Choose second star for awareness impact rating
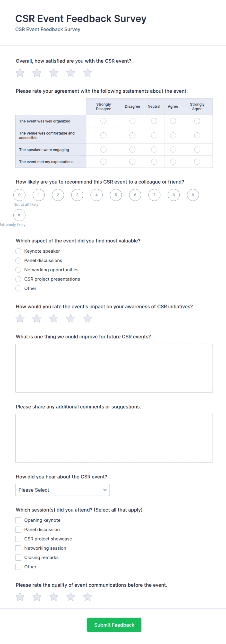226x644 pixels. pos(37,319)
